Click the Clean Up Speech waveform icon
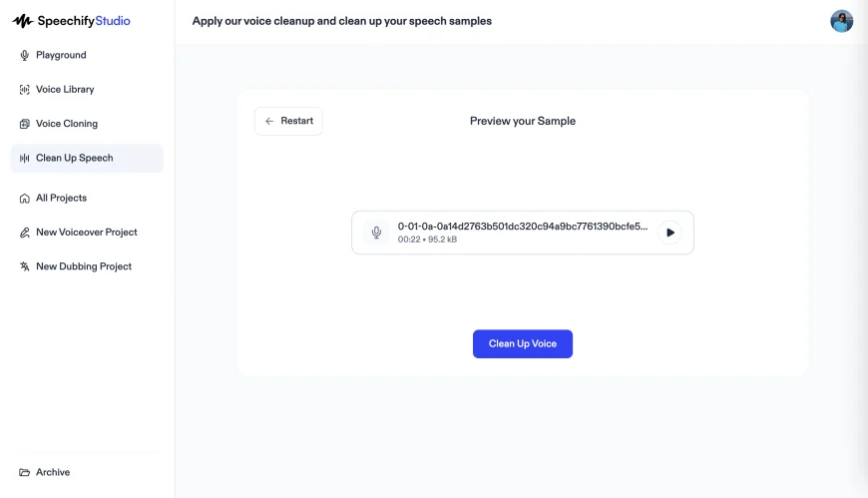Screen dimensions: 868x498 (25, 158)
